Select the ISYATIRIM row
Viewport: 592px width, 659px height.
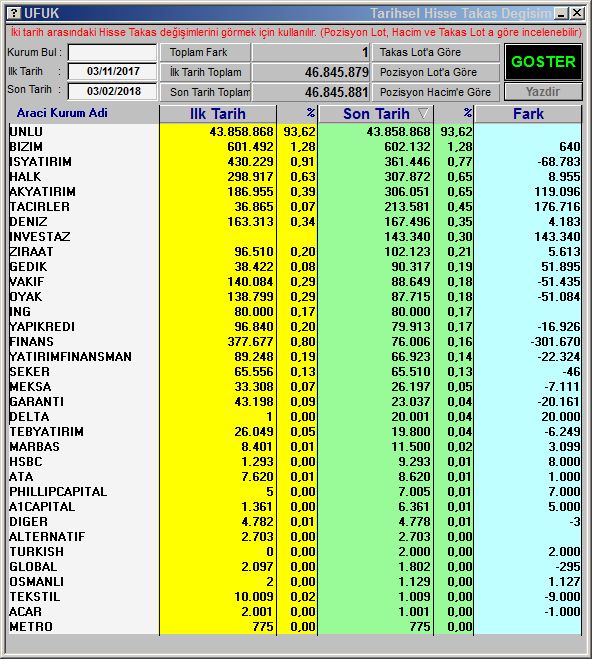tap(295, 162)
